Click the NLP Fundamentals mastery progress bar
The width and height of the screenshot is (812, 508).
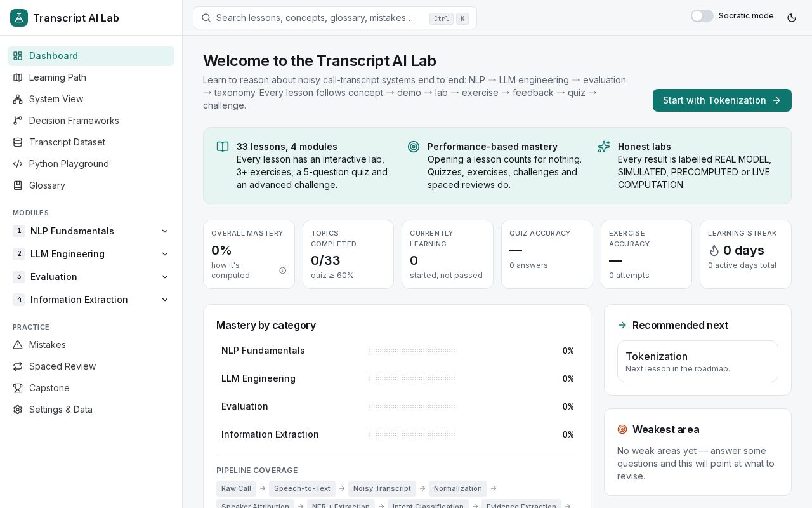[412, 351]
